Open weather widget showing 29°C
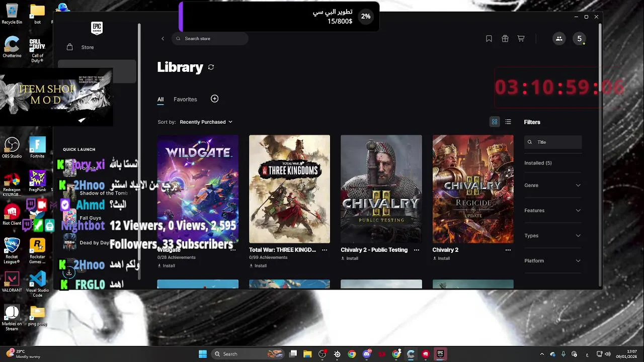Image resolution: width=644 pixels, height=362 pixels. tap(24, 354)
